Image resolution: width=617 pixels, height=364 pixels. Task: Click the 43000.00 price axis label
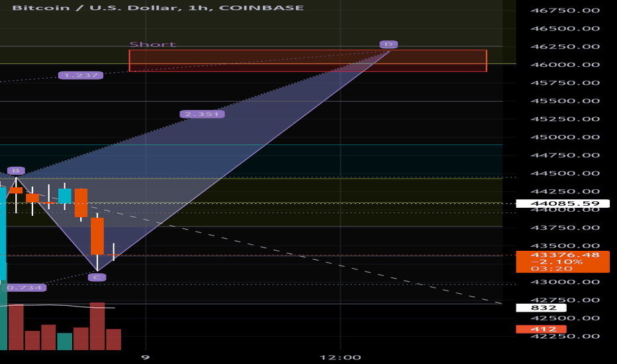point(565,282)
